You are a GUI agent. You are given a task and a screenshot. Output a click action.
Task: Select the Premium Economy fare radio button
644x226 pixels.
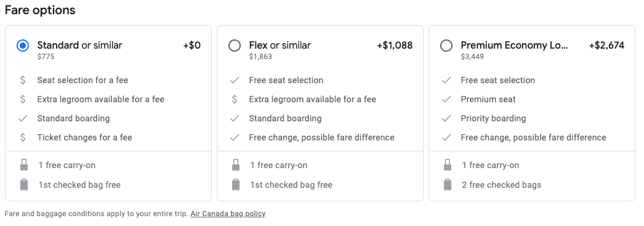pyautogui.click(x=446, y=46)
